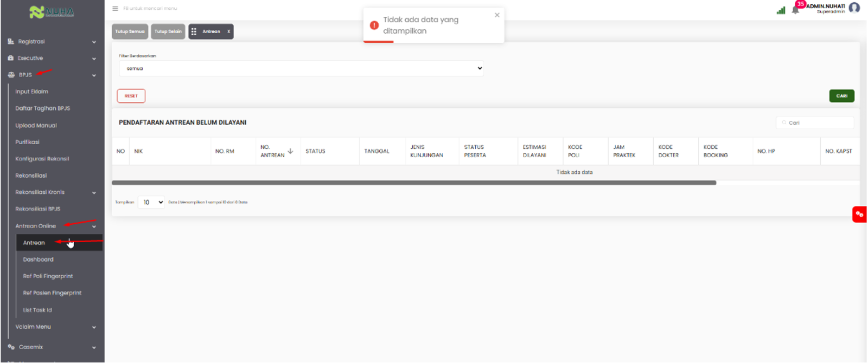Viewport: 868px width, 363px height.
Task: Click the user avatar icon in header
Action: point(854,8)
